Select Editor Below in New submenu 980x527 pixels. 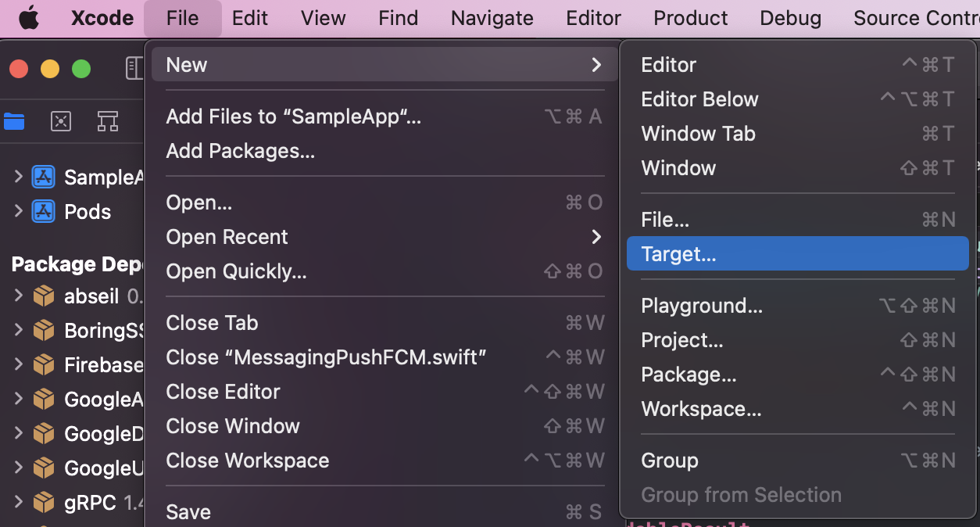tap(798, 99)
